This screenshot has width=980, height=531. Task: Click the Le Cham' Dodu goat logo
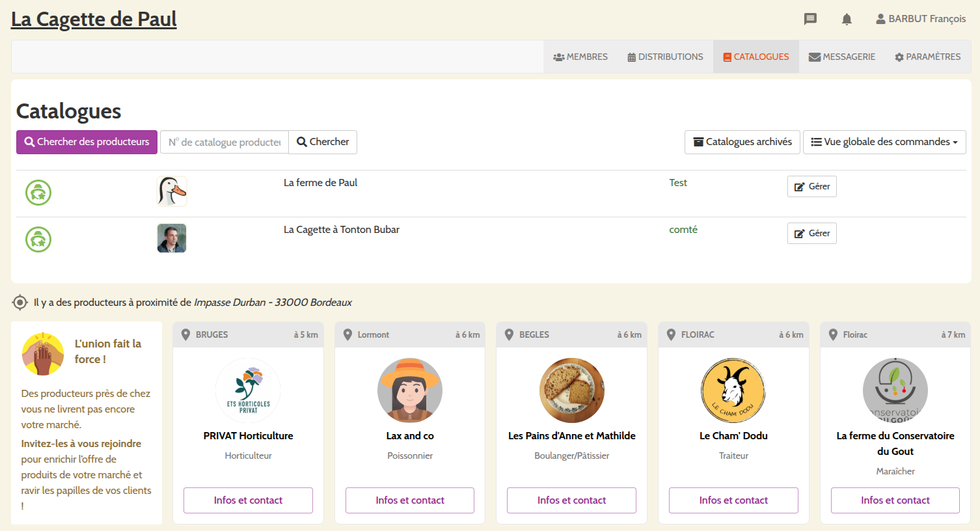click(733, 390)
